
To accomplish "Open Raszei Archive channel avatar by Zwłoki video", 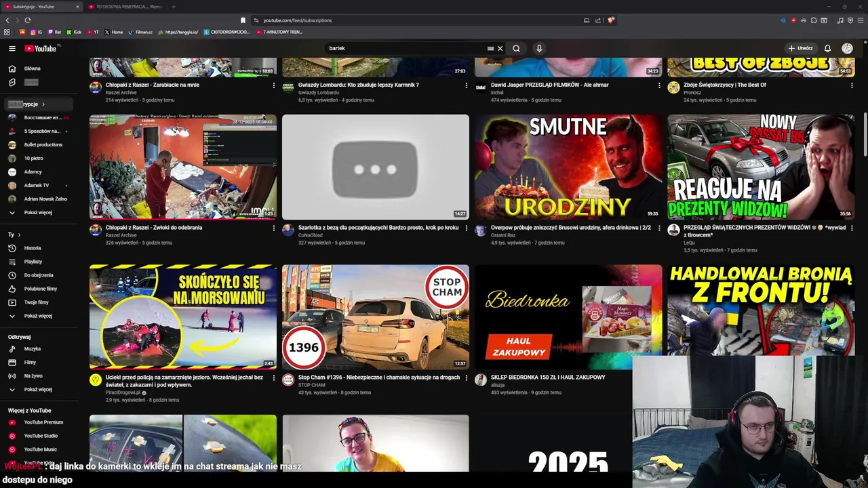I will pyautogui.click(x=96, y=230).
